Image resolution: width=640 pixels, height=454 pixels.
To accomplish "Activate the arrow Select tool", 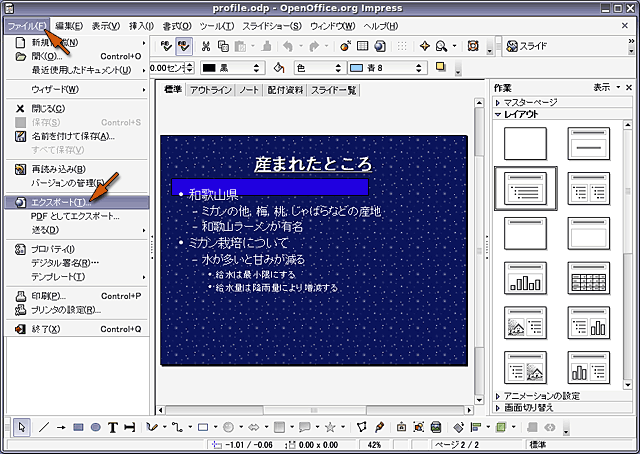I will pos(22,427).
